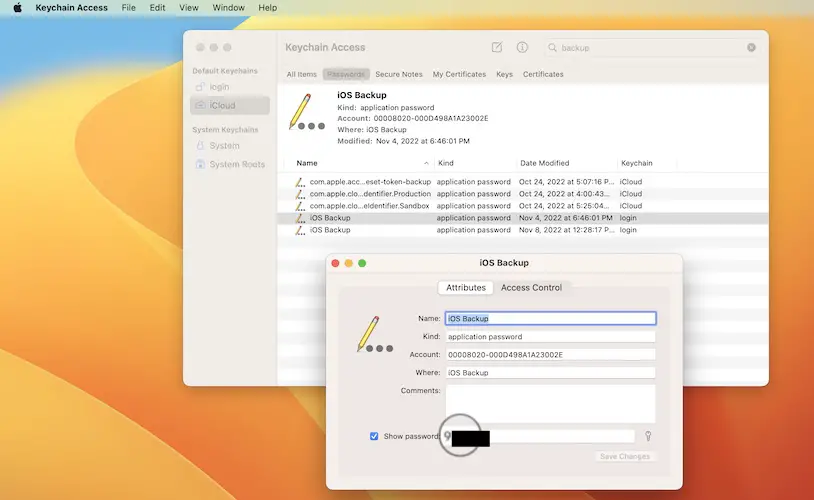The height and width of the screenshot is (500, 814).
Task: Switch to the Passwords tab
Action: coord(346,74)
